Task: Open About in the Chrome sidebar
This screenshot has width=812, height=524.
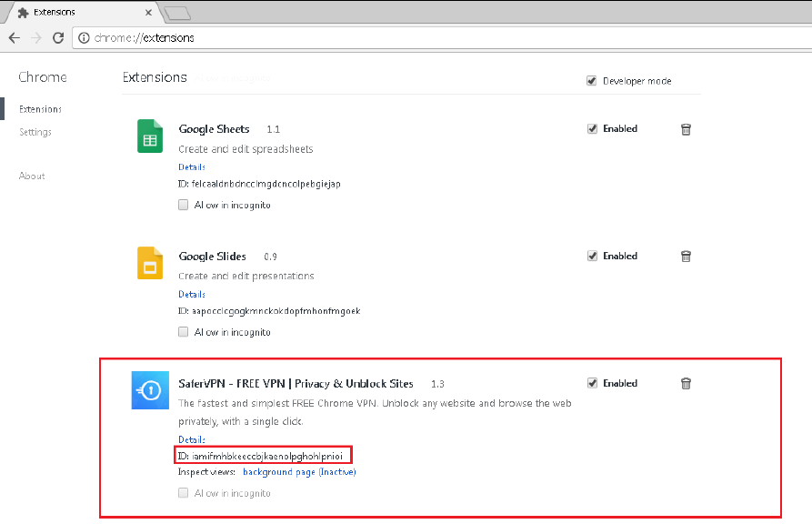Action: tap(32, 176)
